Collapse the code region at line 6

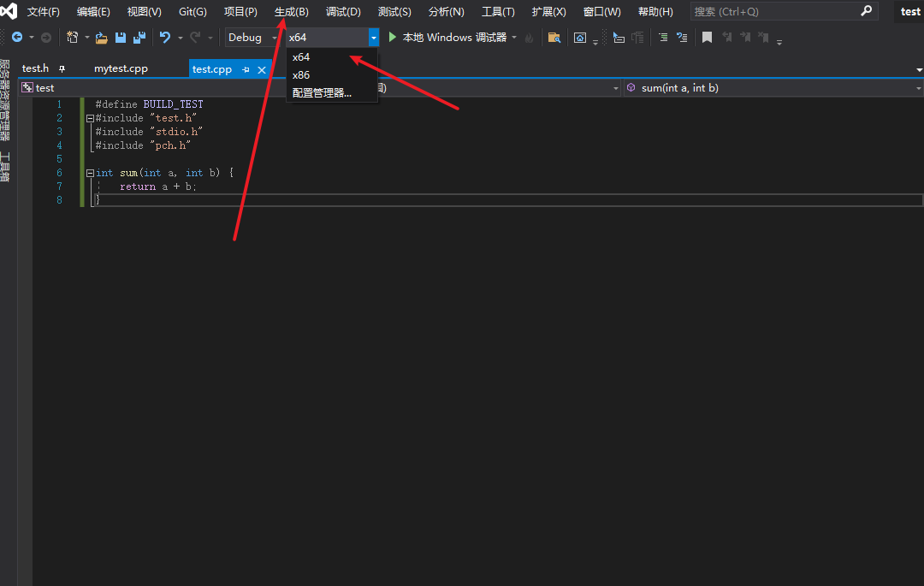tap(89, 172)
